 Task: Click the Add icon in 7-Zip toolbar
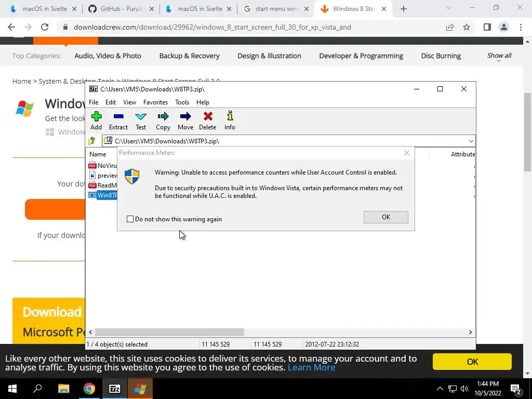pyautogui.click(x=96, y=121)
